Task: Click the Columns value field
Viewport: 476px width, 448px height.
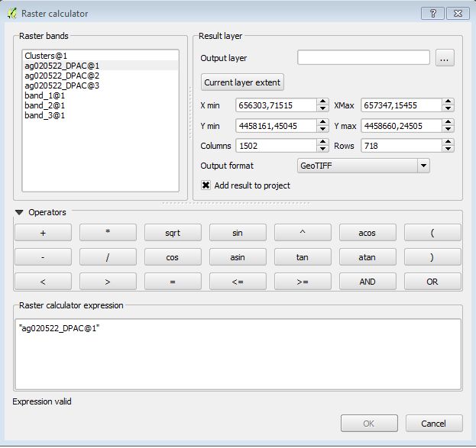Action: 277,146
